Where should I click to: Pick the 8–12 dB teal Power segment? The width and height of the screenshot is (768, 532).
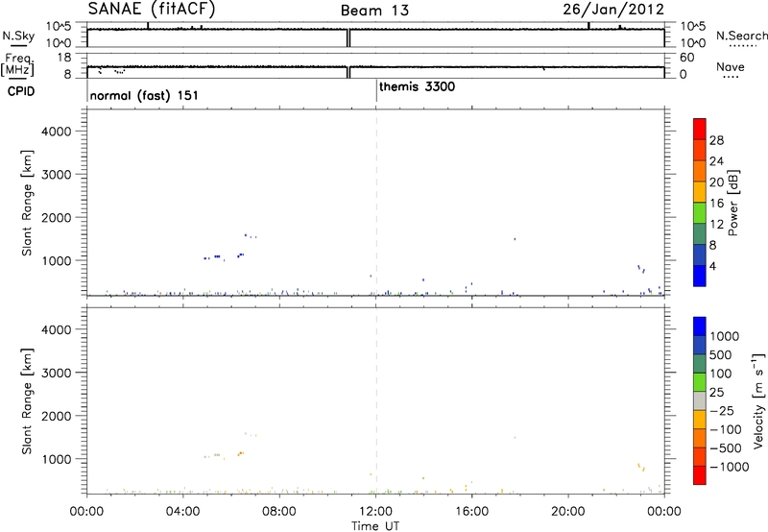700,234
